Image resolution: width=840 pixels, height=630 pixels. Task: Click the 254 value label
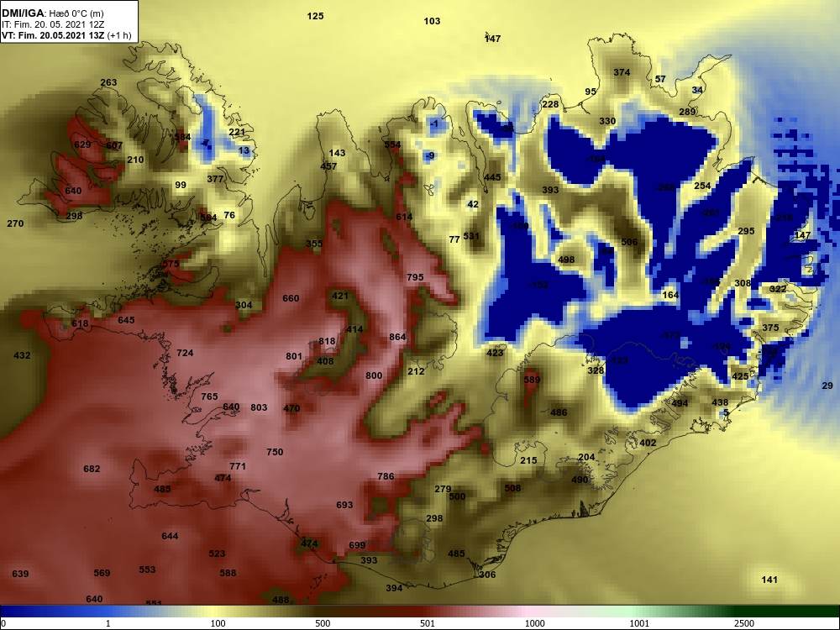coord(702,186)
